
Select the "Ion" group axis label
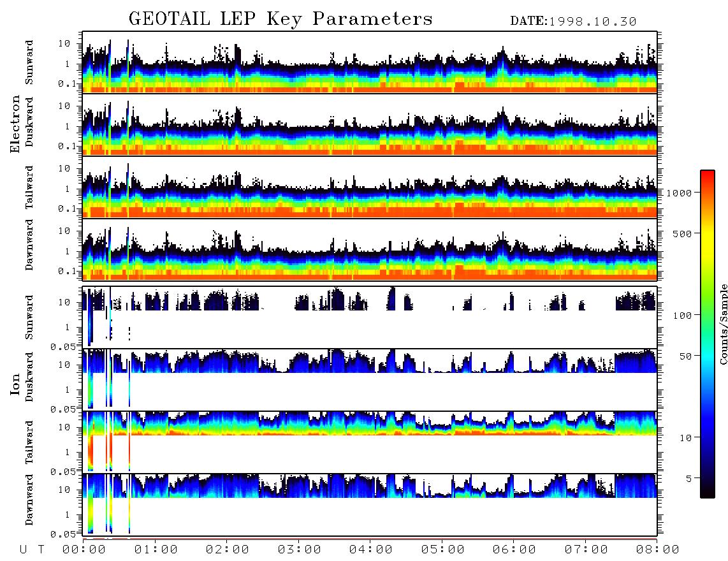click(x=15, y=384)
